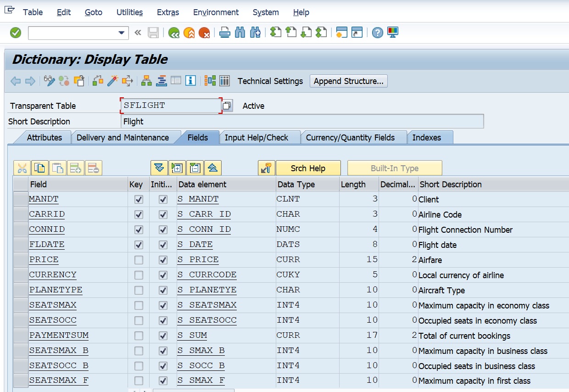Click the PAYMENTSUM field name
The width and height of the screenshot is (569, 392).
point(59,335)
